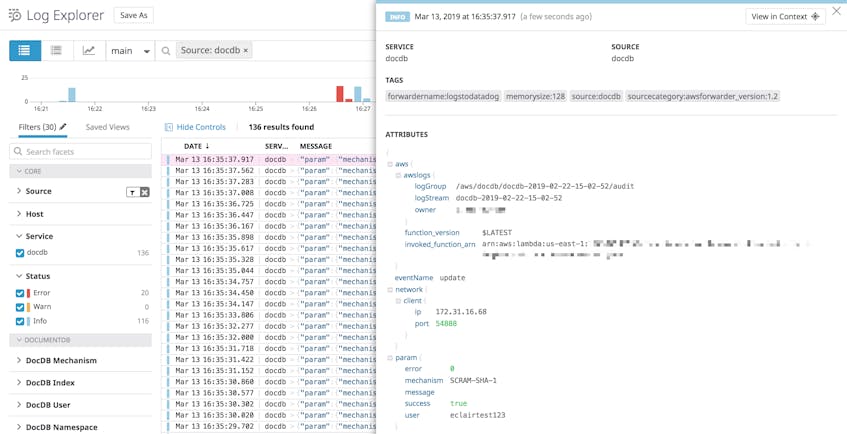Click the source:docdb tag
847x434 pixels.
pos(596,96)
